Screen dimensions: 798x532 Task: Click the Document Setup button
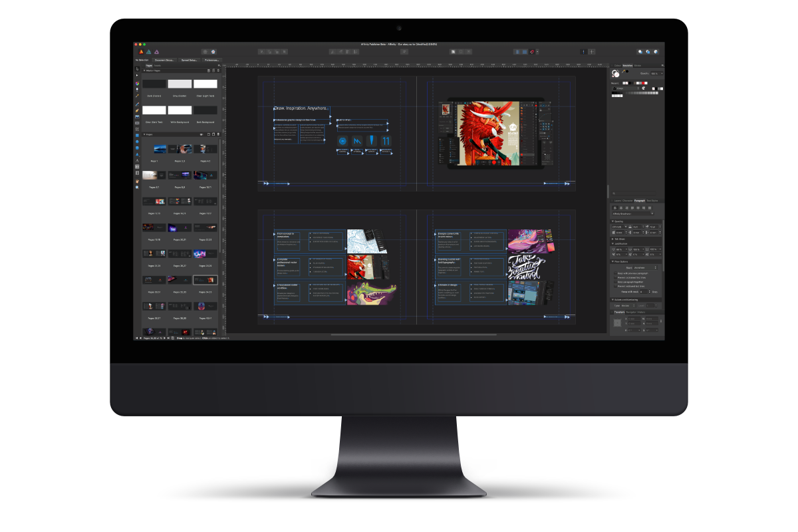[x=164, y=60]
